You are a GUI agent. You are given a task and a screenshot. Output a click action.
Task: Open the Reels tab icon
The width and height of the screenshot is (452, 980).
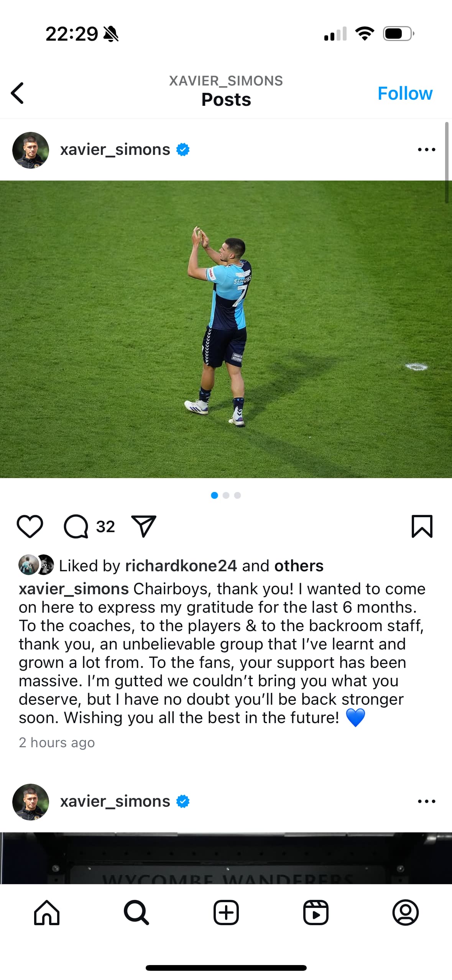coord(316,913)
